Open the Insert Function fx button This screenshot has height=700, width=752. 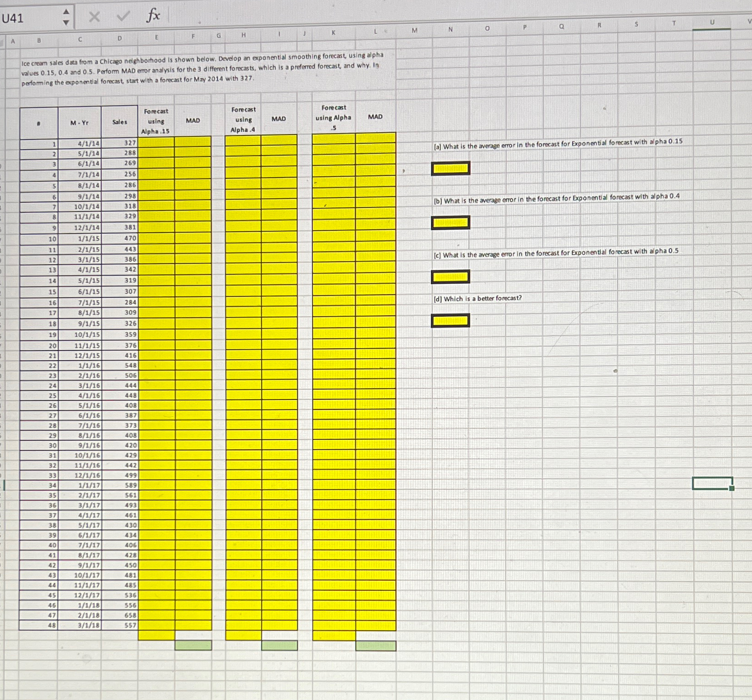[x=153, y=16]
